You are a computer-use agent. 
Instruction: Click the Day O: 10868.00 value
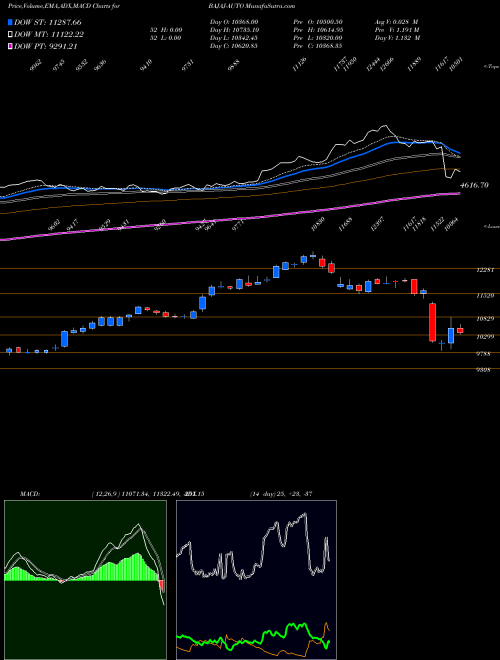tap(234, 22)
